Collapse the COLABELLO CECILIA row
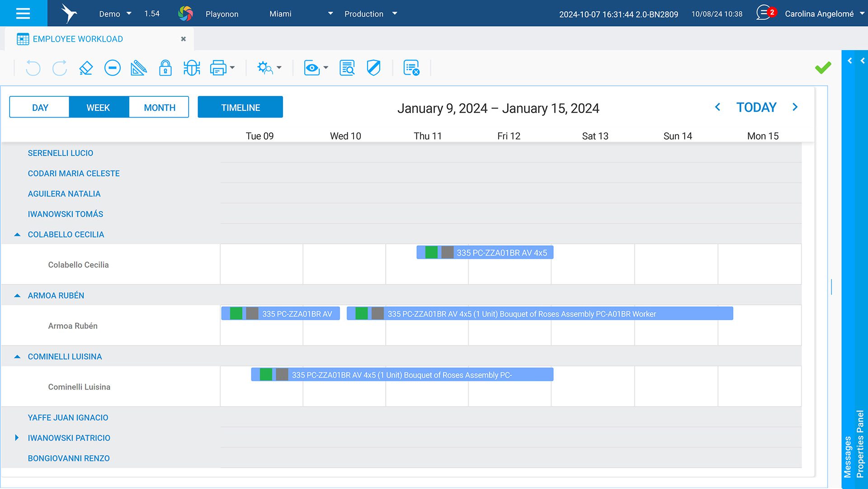Image resolution: width=868 pixels, height=489 pixels. [17, 235]
